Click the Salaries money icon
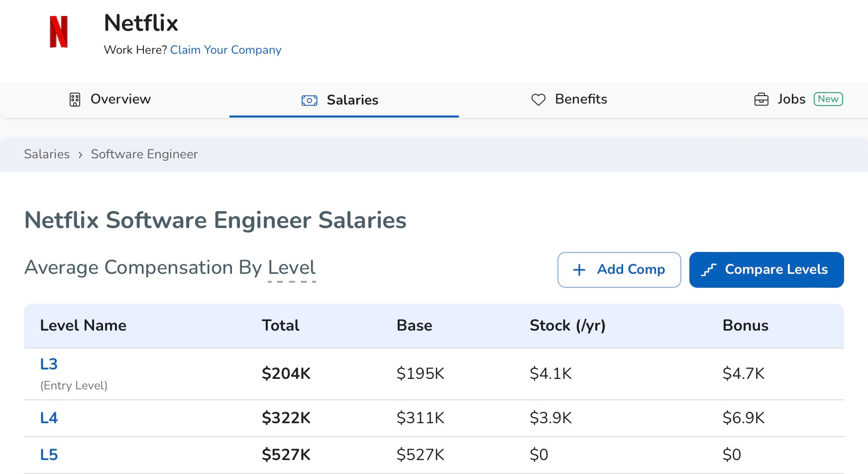 click(x=309, y=101)
